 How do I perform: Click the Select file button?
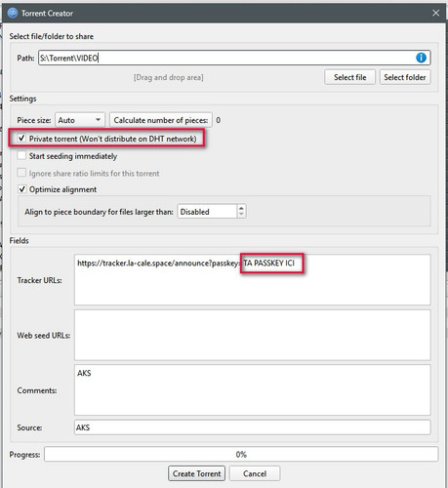coord(349,77)
